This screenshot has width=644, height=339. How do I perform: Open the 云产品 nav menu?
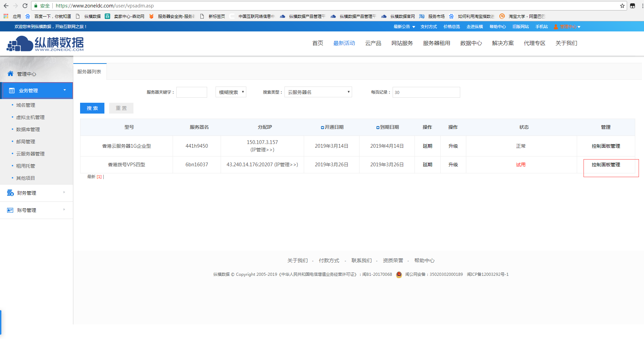coord(373,43)
